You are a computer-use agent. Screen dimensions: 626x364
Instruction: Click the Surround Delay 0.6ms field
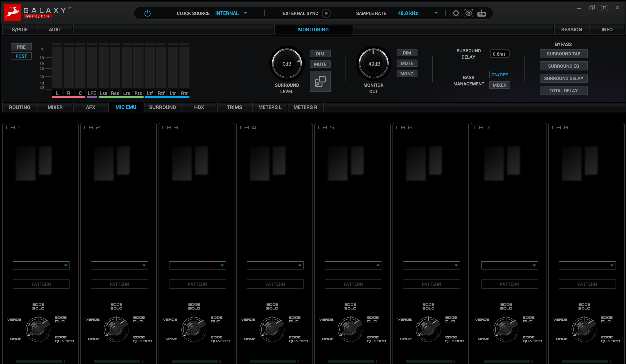click(499, 54)
